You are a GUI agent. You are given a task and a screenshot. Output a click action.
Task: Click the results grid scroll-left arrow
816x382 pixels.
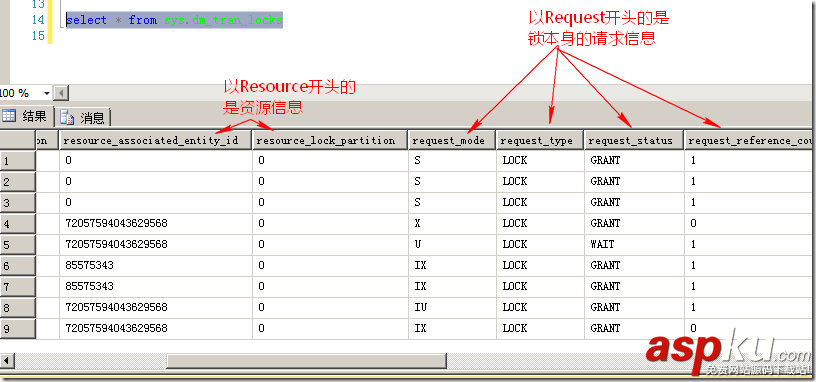pos(7,360)
